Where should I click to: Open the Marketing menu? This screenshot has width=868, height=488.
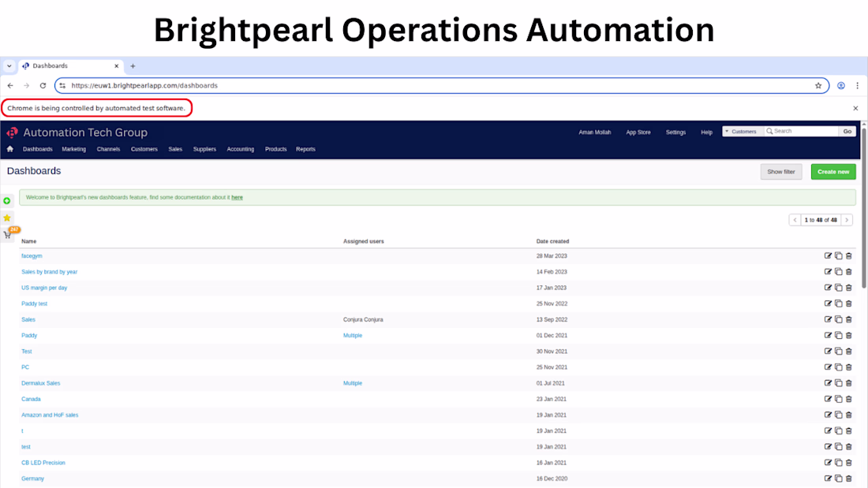tap(73, 149)
